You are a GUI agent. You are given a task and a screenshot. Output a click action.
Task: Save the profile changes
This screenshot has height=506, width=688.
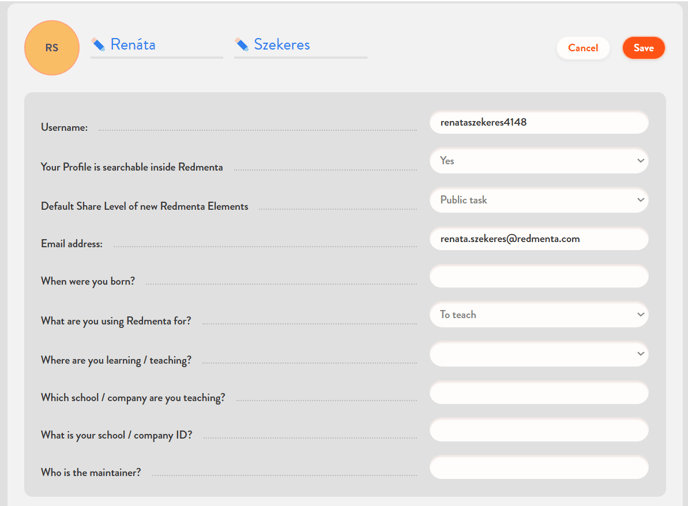[x=643, y=48]
